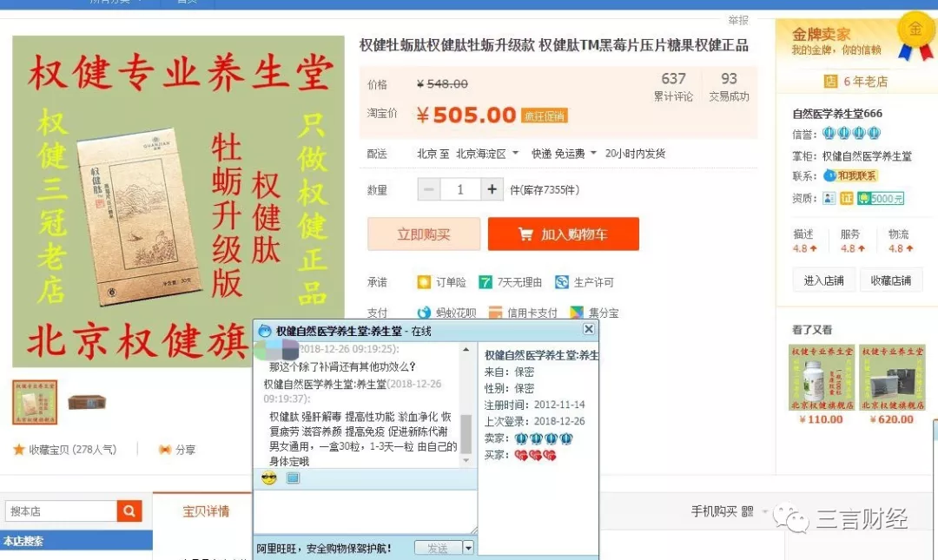Click the 收藏店铺 button
The image size is (938, 560).
click(x=891, y=280)
